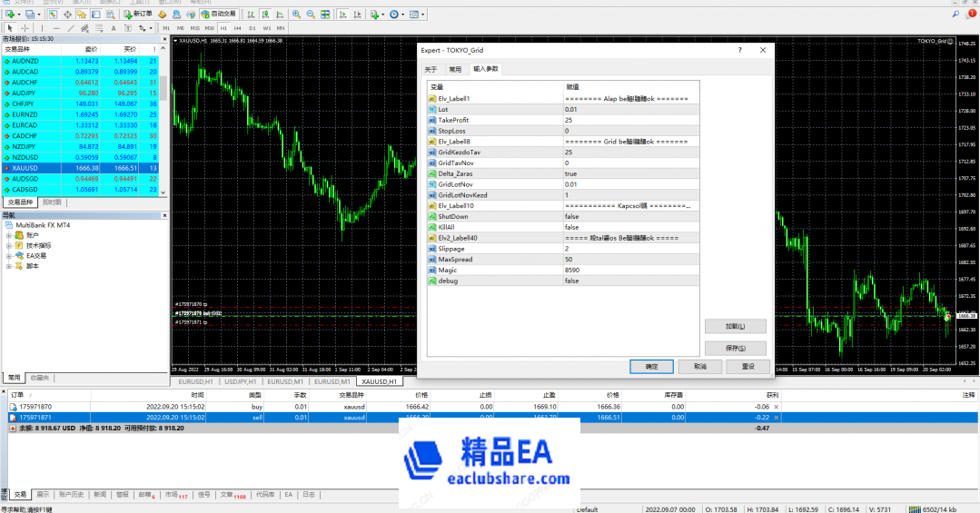Screen dimensions: 980x513
Task: Click the zoom in magnifier icon
Action: point(296,14)
